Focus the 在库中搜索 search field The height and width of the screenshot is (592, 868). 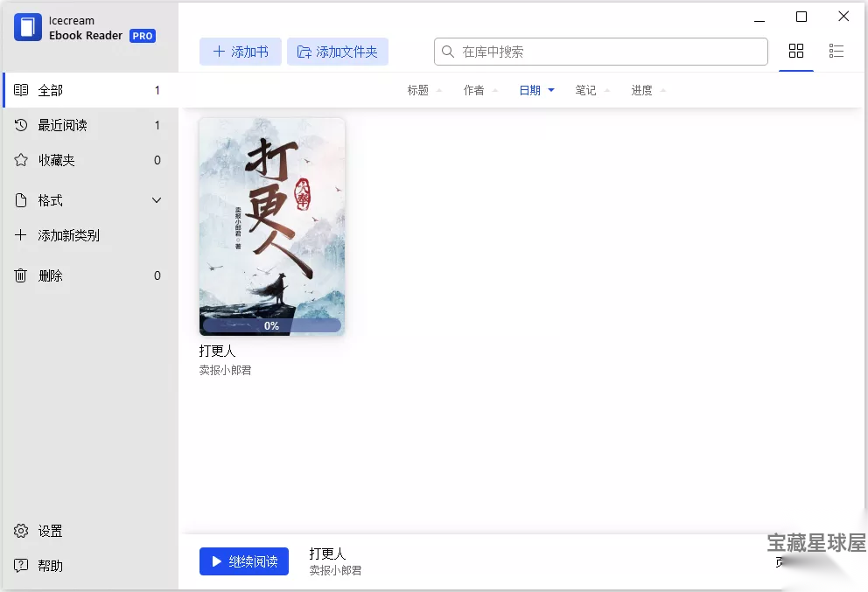click(x=600, y=52)
